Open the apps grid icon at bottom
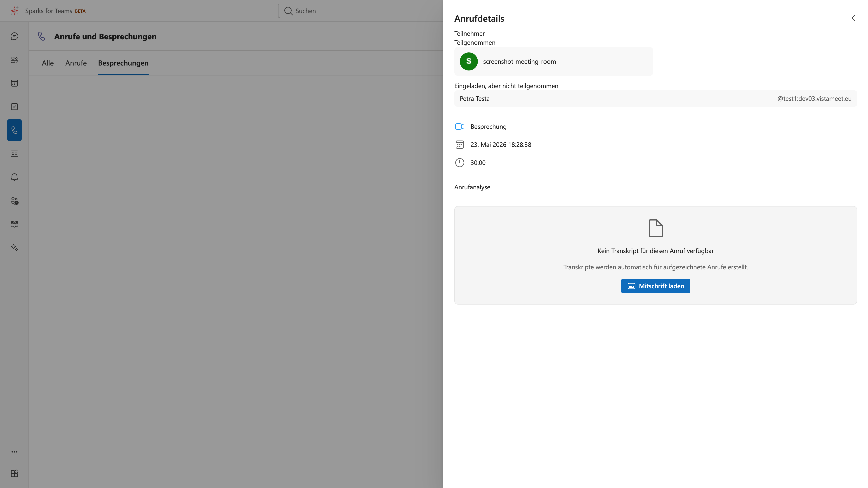 click(14, 473)
